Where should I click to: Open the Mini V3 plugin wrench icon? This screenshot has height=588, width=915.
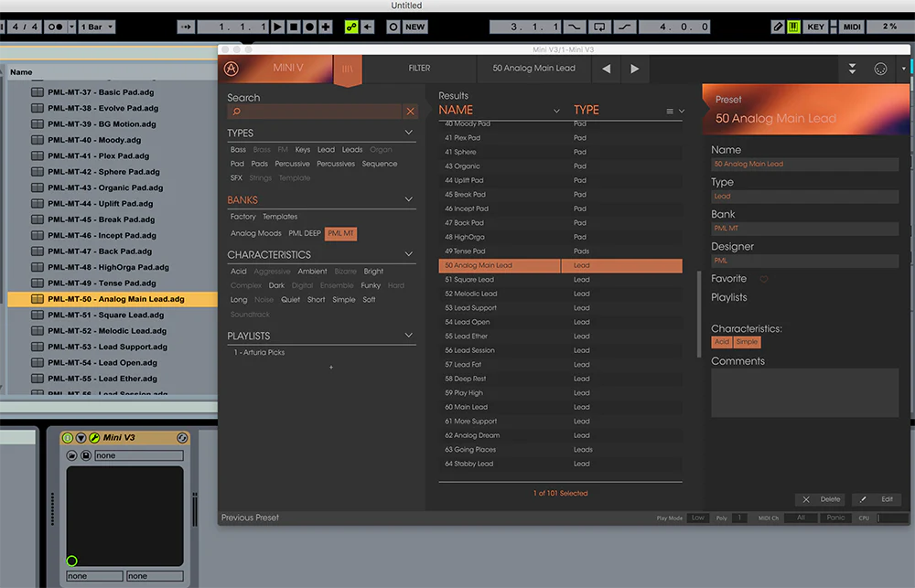click(93, 438)
